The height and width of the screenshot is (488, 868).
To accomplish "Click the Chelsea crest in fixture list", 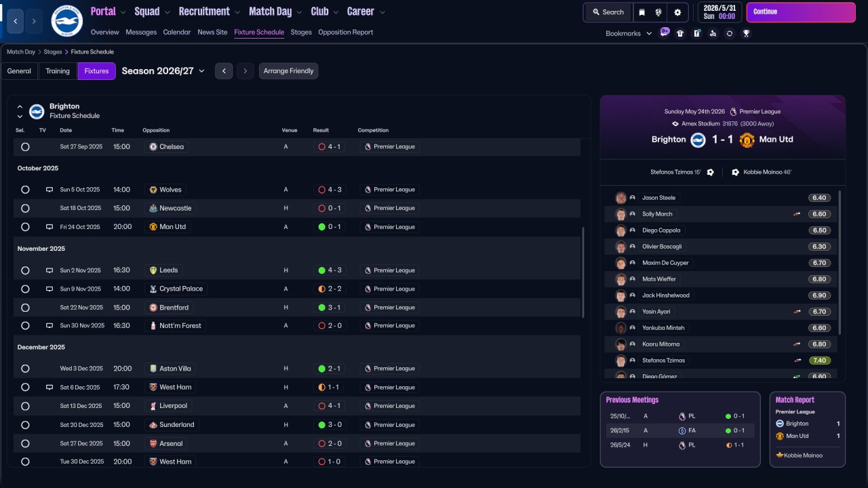I will point(153,146).
